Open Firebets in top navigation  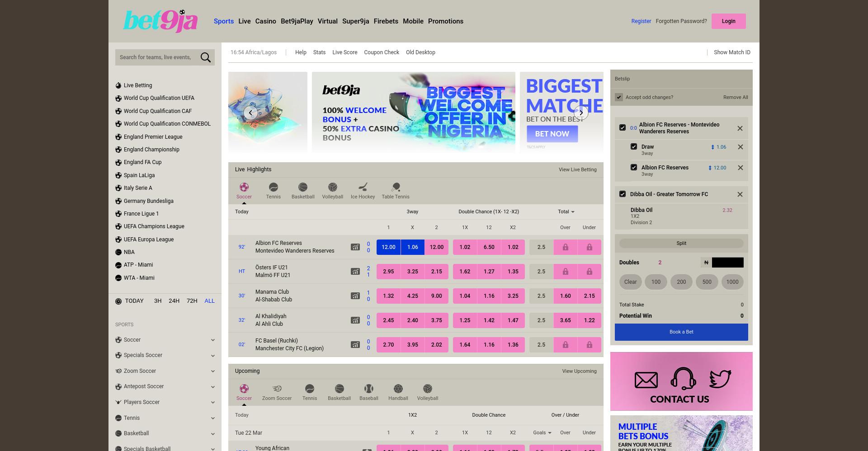pos(386,21)
